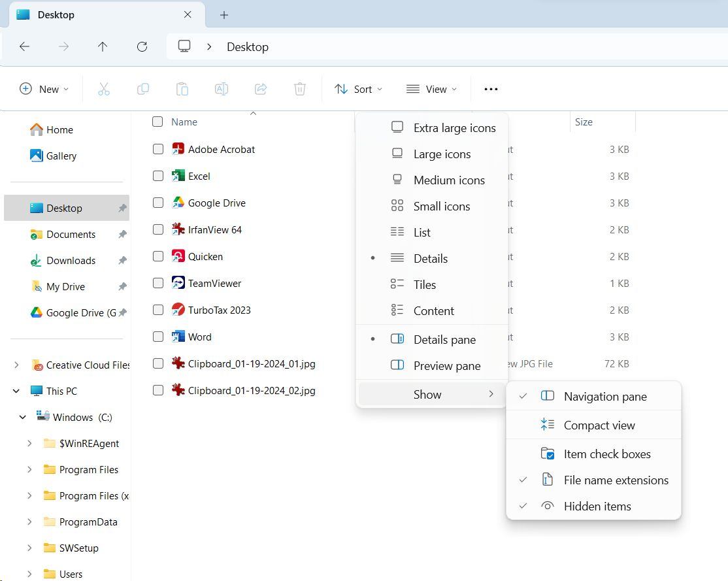The image size is (728, 581).
Task: Open the See more ellipsis menu
Action: pos(491,89)
